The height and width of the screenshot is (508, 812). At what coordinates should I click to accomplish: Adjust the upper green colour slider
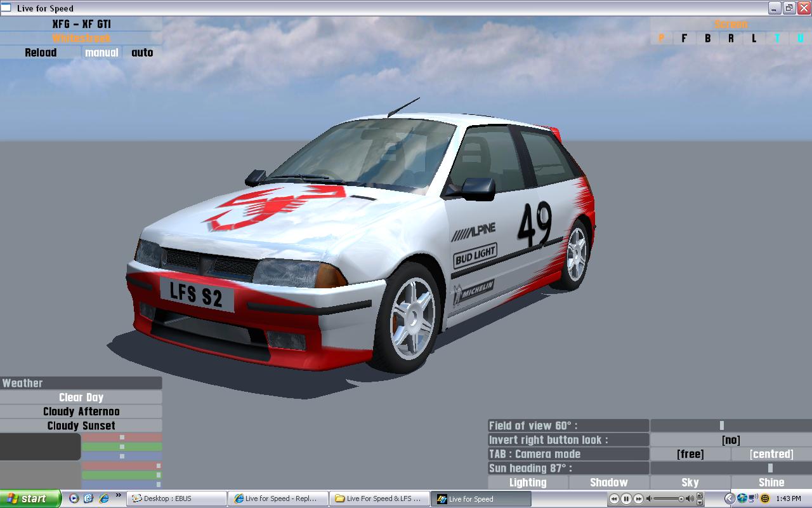[122, 446]
